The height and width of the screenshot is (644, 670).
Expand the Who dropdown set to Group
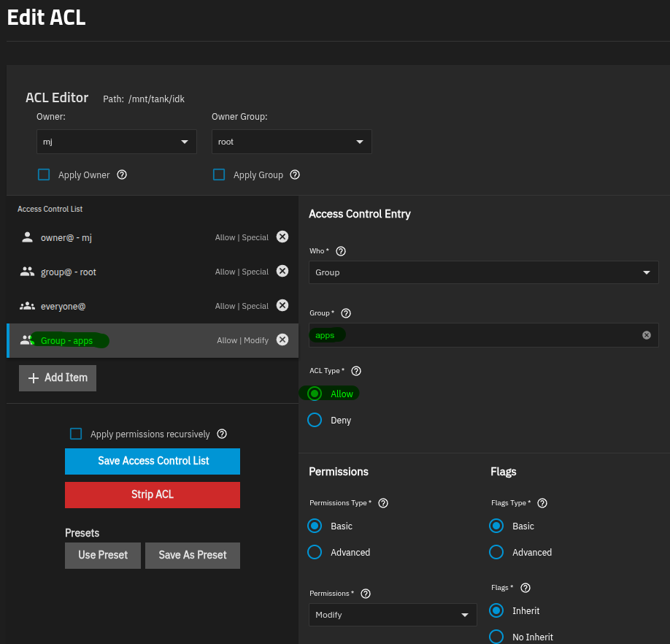pyautogui.click(x=483, y=272)
